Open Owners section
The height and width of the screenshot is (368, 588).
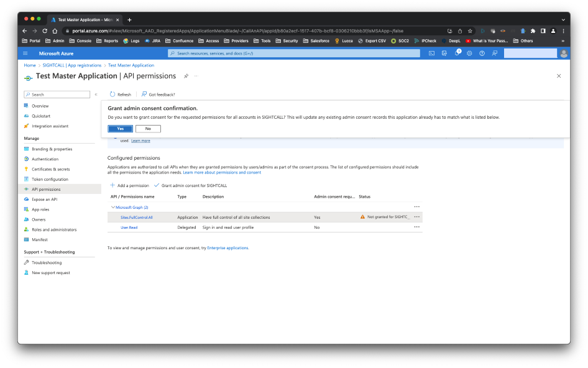(x=39, y=219)
